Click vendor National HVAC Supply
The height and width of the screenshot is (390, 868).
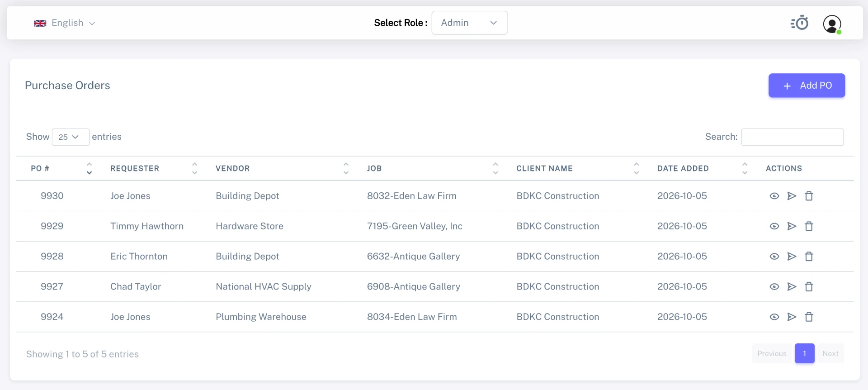pos(264,287)
